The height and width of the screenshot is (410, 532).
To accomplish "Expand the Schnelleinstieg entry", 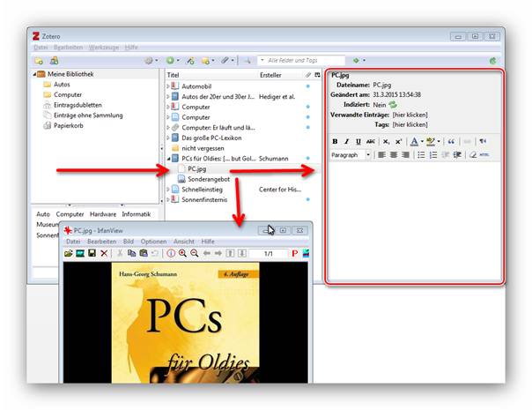I will click(168, 190).
